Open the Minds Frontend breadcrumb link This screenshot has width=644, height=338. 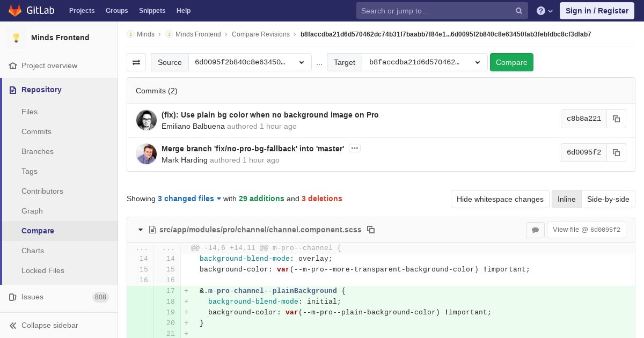point(198,34)
